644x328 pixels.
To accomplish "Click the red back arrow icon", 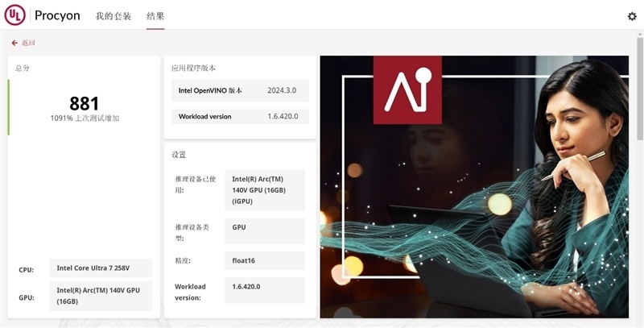I will click(14, 43).
